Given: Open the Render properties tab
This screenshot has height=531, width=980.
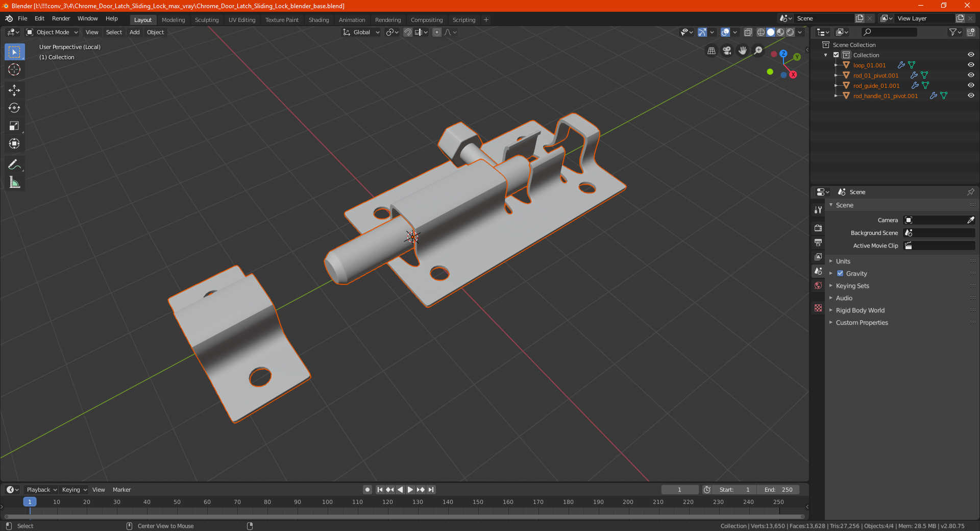Looking at the screenshot, I should click(818, 228).
